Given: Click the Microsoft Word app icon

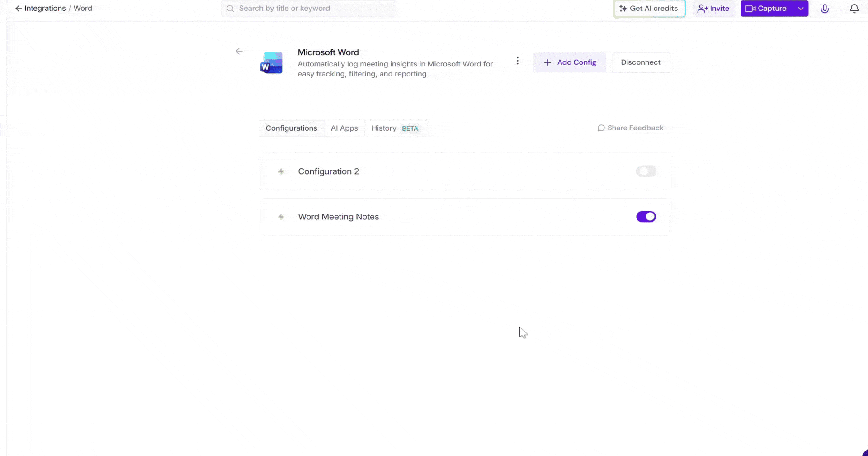Looking at the screenshot, I should click(x=270, y=63).
